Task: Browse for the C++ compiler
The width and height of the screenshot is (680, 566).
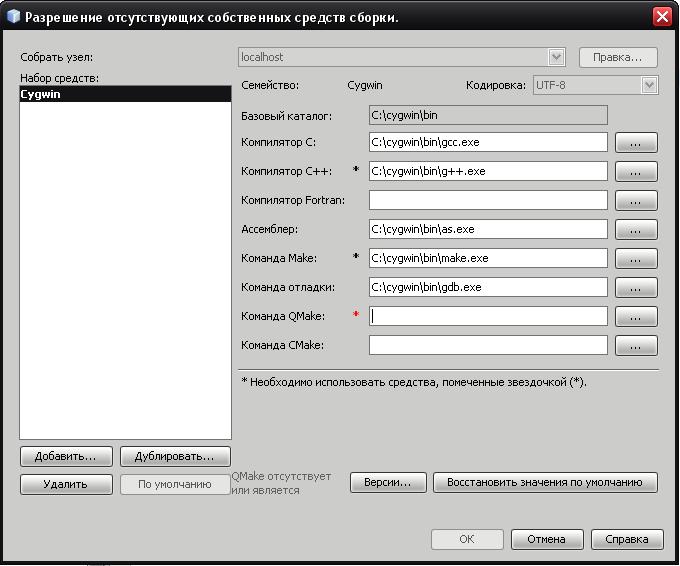Action: (636, 172)
